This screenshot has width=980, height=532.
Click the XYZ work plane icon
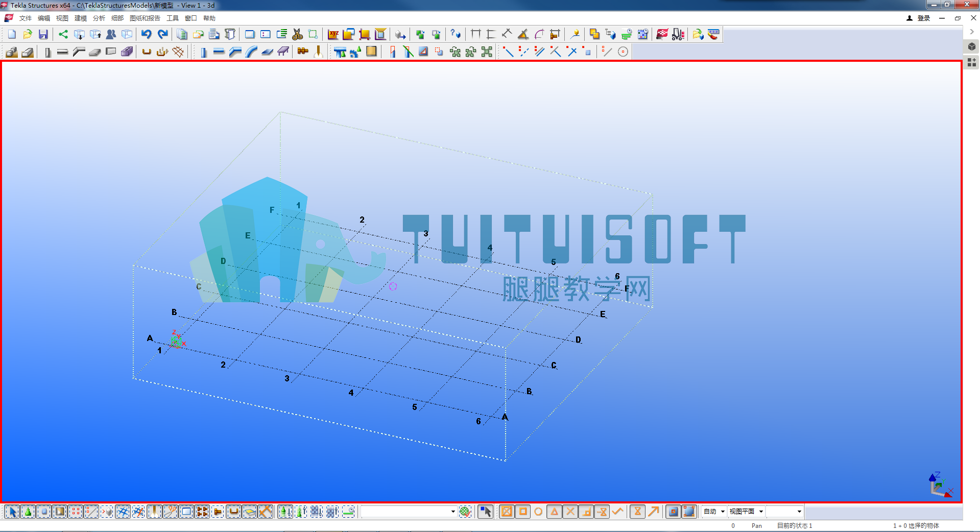pyautogui.click(x=333, y=34)
